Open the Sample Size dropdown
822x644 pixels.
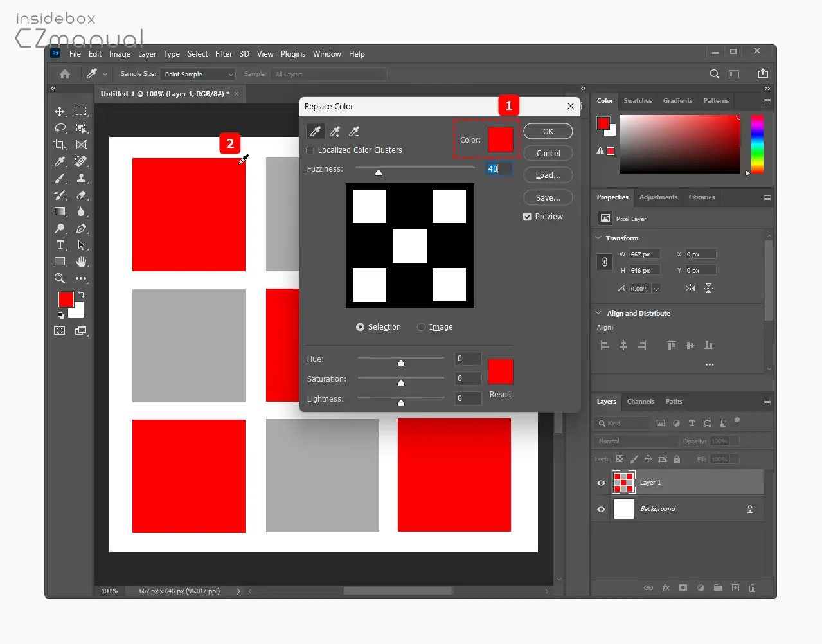pyautogui.click(x=198, y=75)
